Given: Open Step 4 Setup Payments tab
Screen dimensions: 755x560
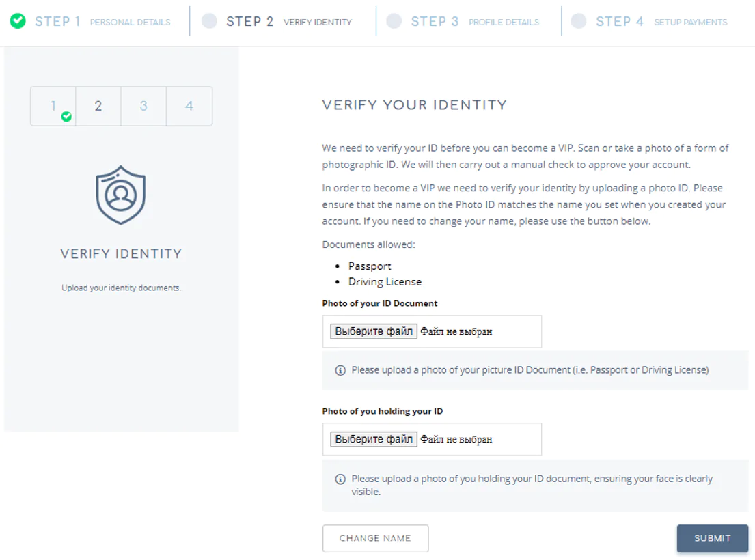Looking at the screenshot, I should [661, 22].
